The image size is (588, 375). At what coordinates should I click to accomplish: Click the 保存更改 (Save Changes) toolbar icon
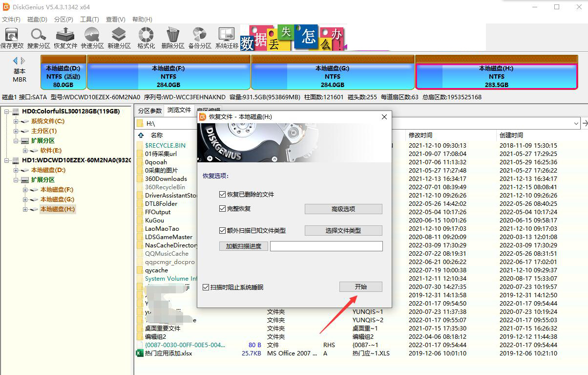(12, 38)
